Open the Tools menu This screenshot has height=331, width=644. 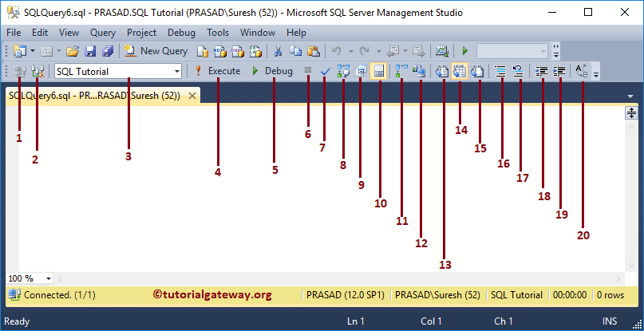pyautogui.click(x=218, y=33)
